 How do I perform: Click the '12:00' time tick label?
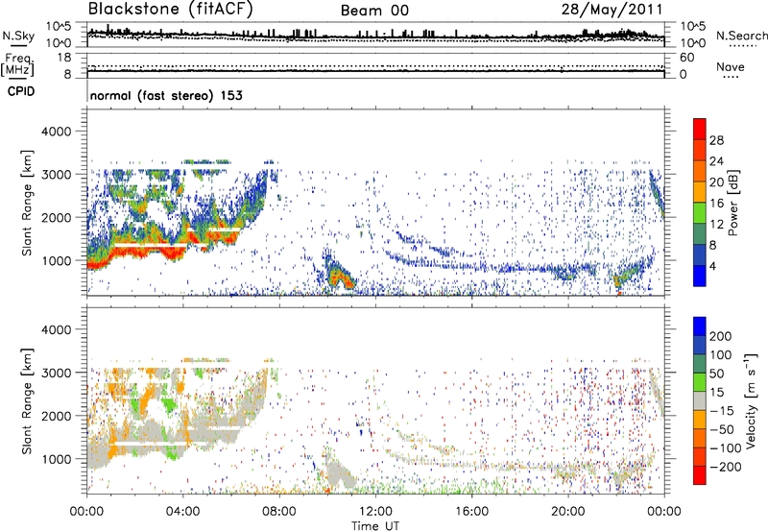375,512
